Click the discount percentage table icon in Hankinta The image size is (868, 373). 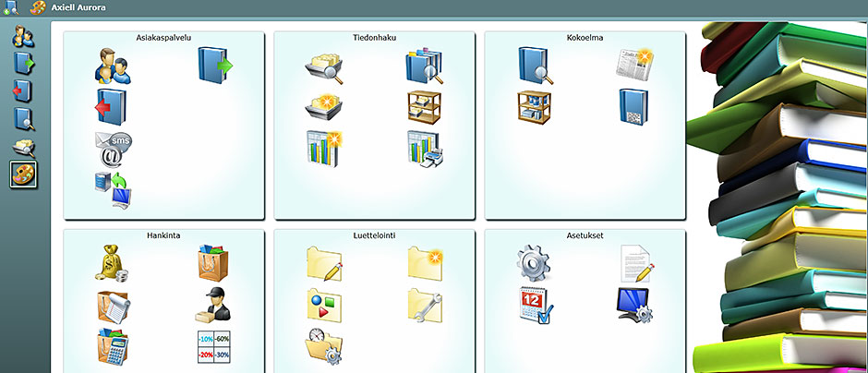click(x=214, y=347)
